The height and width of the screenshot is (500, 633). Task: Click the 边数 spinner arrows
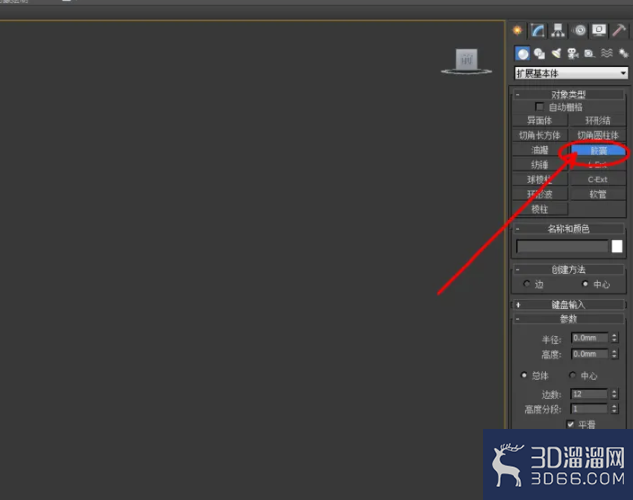[x=614, y=394]
